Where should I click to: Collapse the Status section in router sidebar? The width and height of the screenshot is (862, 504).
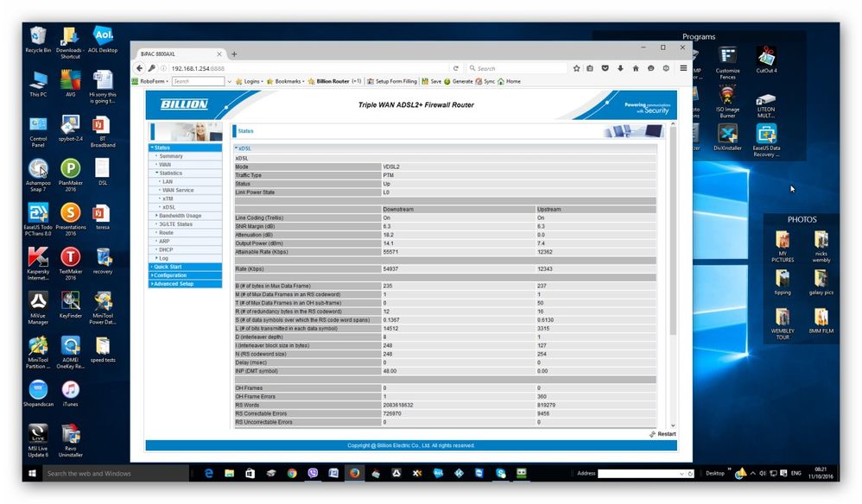click(x=185, y=148)
